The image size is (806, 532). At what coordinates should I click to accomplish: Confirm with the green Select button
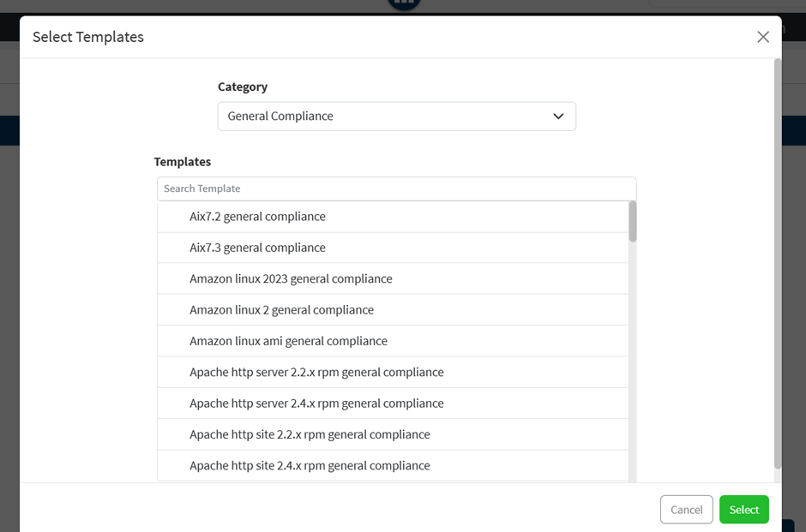click(743, 510)
